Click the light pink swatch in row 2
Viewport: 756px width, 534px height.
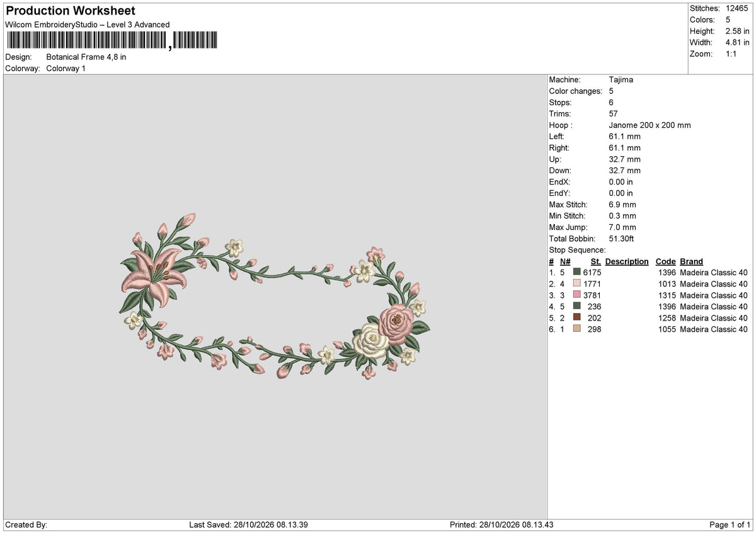[x=576, y=284]
